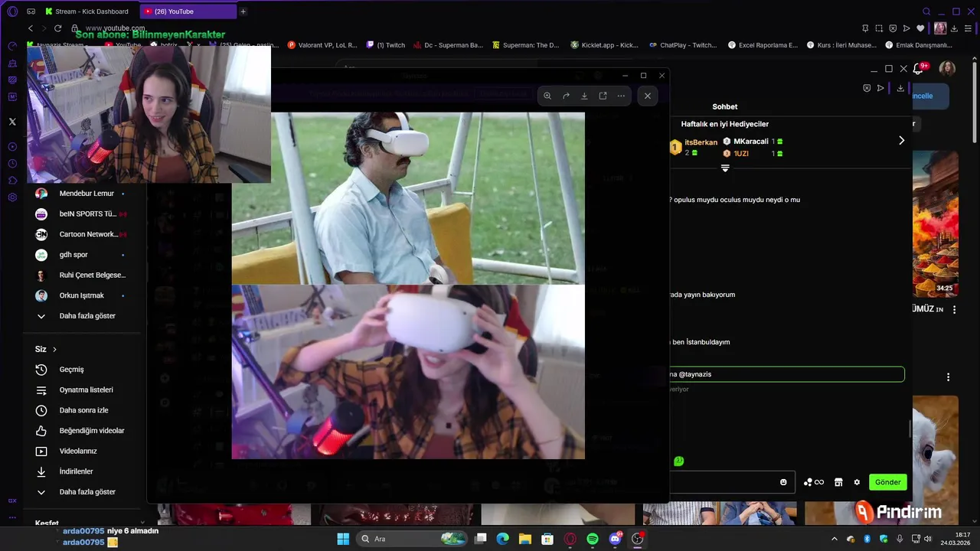Open Kicklet.app bookmark
980x551 pixels.
tap(604, 45)
